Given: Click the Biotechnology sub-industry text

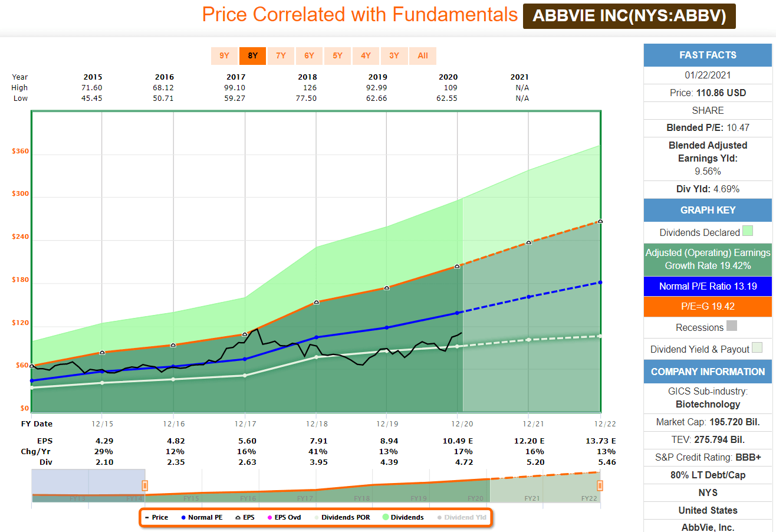Looking at the screenshot, I should click(708, 404).
